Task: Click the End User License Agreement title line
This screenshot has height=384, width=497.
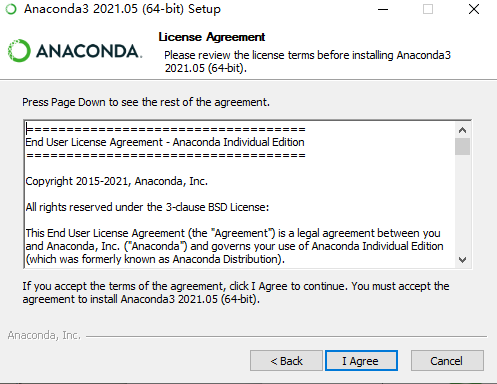Action: click(x=165, y=142)
